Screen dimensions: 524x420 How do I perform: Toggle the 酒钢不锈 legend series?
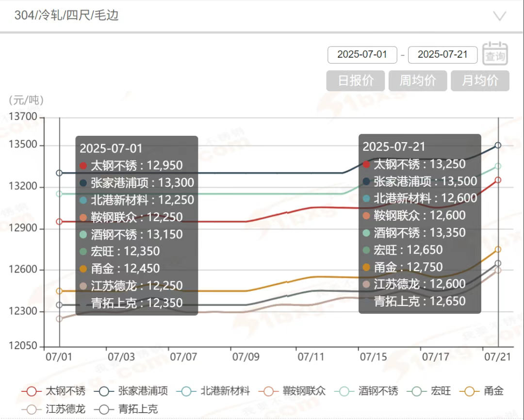click(367, 391)
